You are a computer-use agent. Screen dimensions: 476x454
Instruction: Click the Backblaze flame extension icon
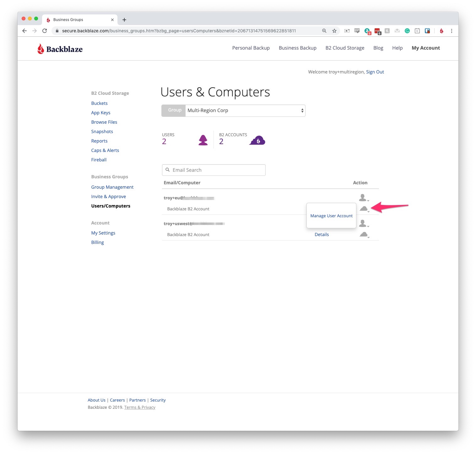[x=441, y=31]
